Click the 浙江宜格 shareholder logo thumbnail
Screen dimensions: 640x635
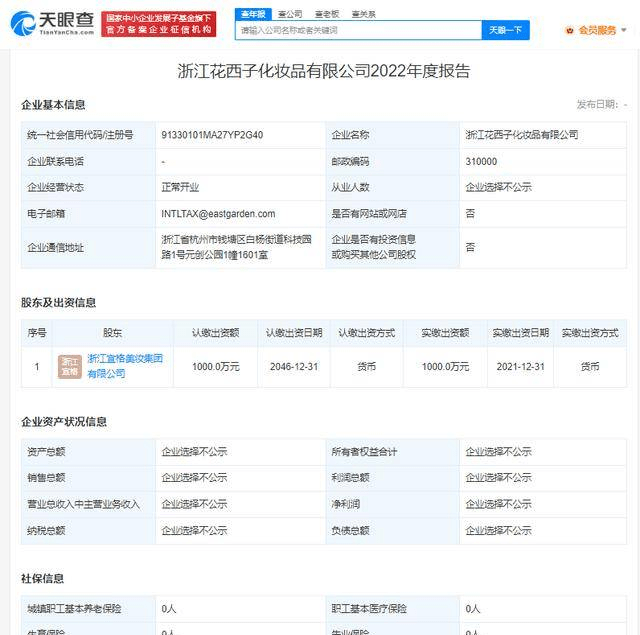click(69, 366)
